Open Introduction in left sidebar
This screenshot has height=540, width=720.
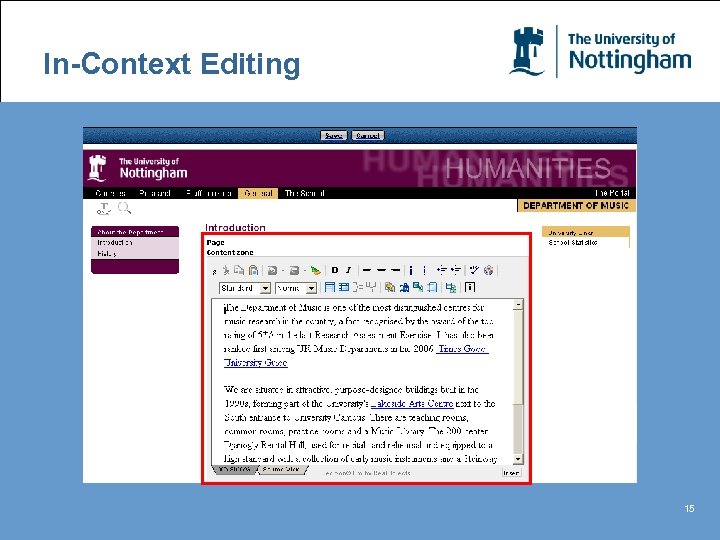pyautogui.click(x=115, y=242)
